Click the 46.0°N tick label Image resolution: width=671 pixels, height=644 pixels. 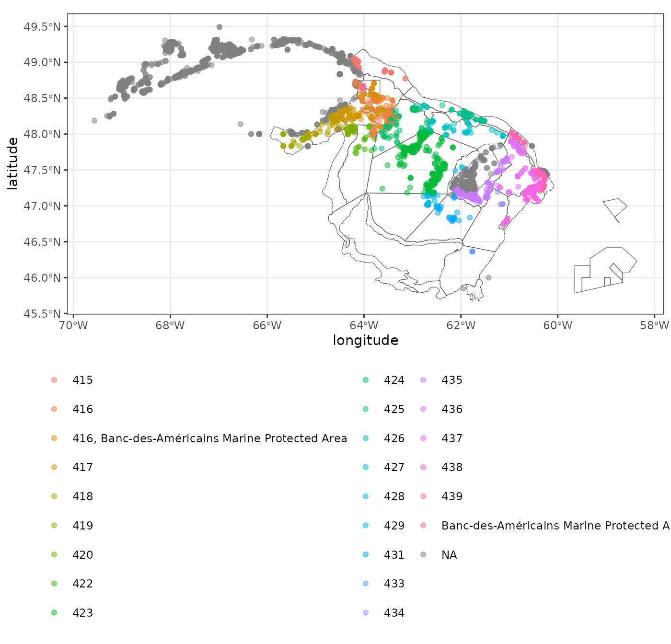[x=42, y=278]
